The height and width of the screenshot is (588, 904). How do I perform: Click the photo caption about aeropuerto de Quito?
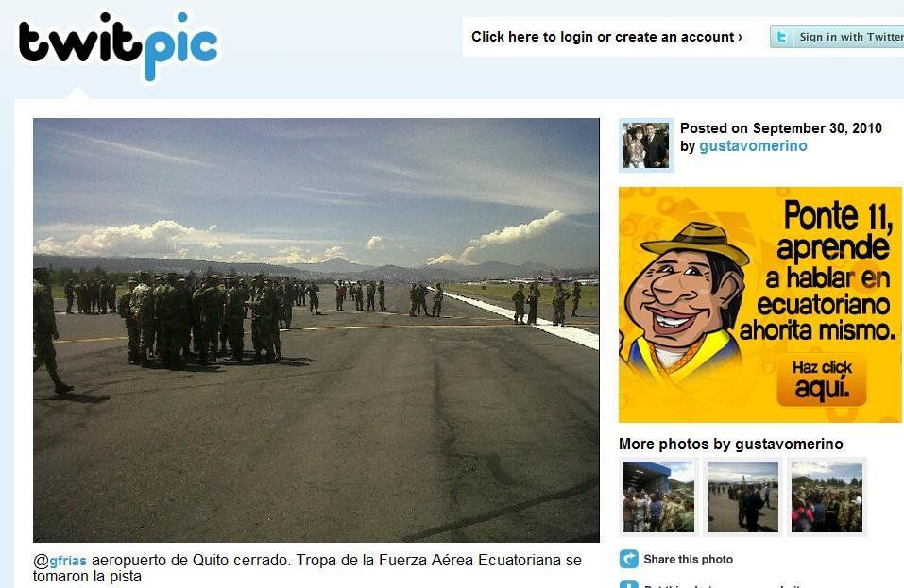307,568
